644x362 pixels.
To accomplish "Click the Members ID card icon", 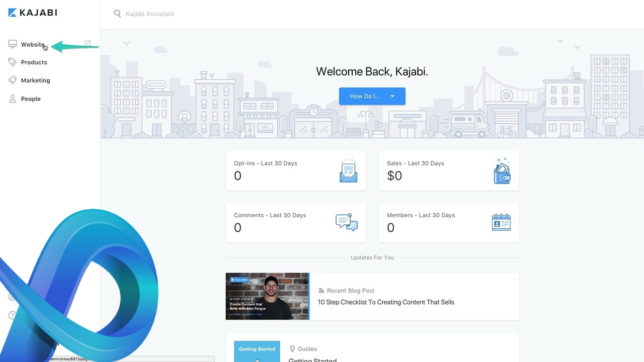I will click(501, 222).
